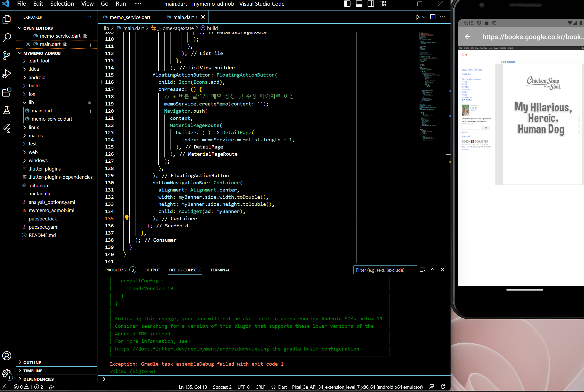This screenshot has height=392, width=584.
Task: Switch to the Terminal panel tab
Action: click(x=220, y=270)
